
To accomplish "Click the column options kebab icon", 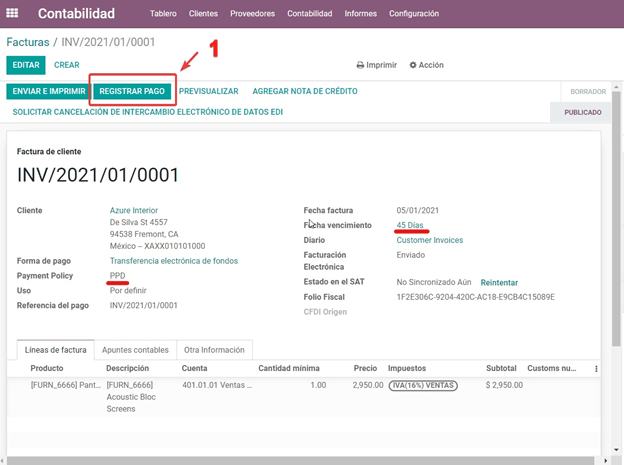I will click(596, 369).
